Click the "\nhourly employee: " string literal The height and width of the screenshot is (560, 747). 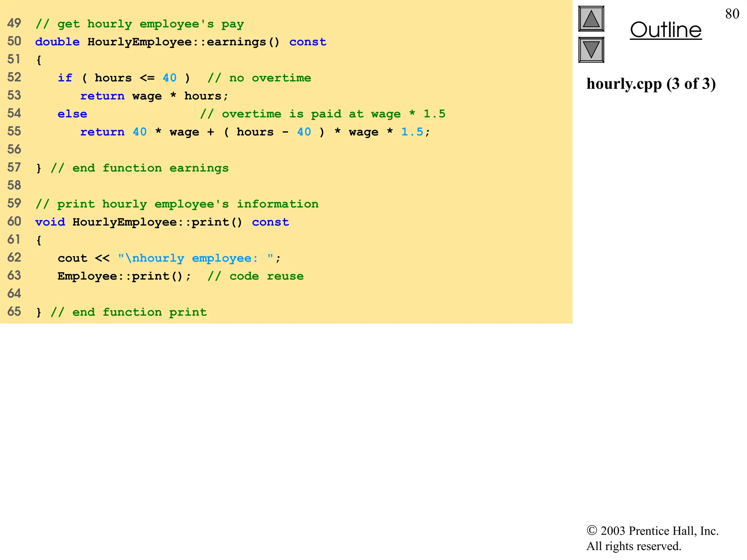point(196,258)
